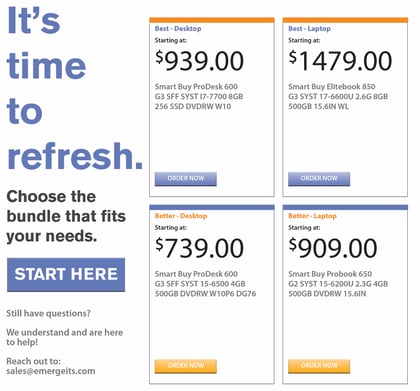Click the $1479.00 price
Image resolution: width=420 pixels, height=391 pixels.
(x=340, y=61)
